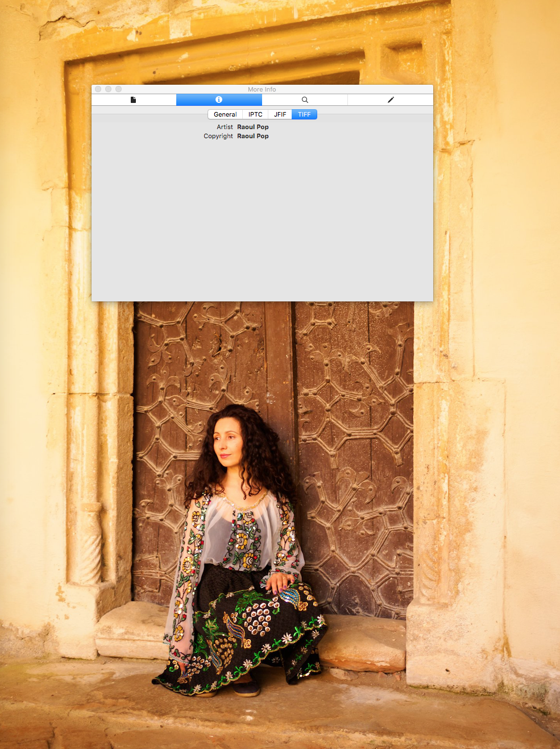This screenshot has height=749, width=560.
Task: Click the Copyright value Raoul Pop
Action: (252, 136)
